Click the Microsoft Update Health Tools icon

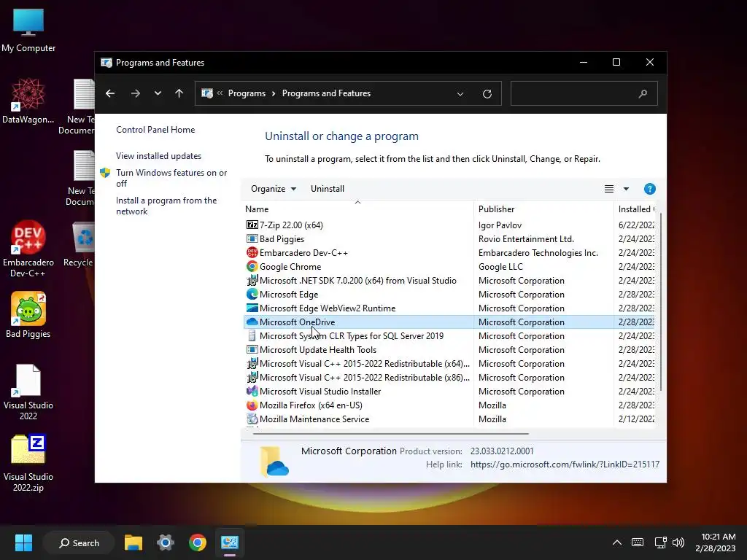coord(252,349)
